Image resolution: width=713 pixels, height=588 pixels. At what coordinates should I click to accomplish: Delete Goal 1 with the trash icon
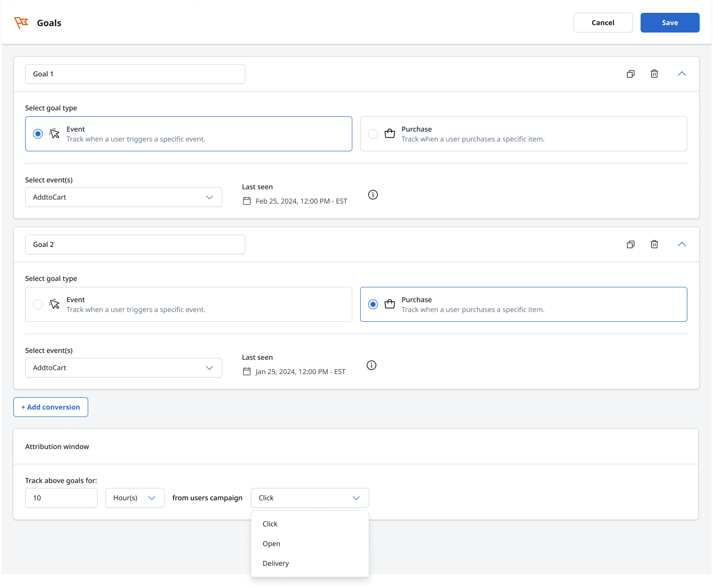[x=654, y=74]
